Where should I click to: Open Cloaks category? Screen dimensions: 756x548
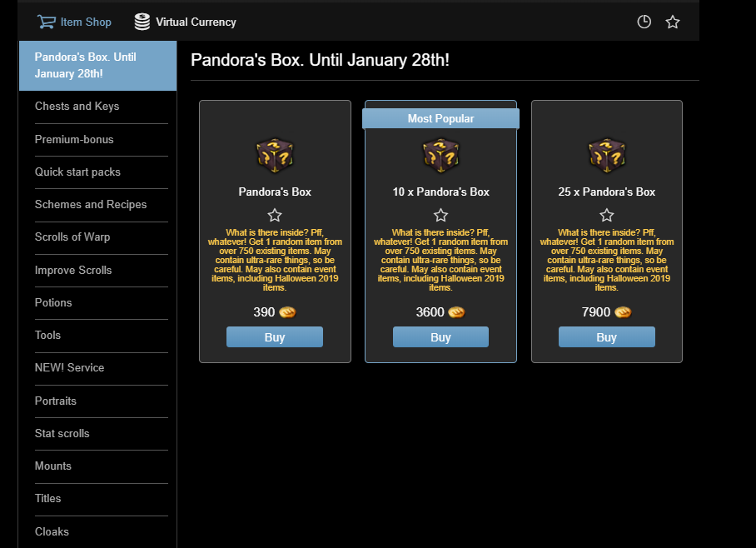point(102,531)
